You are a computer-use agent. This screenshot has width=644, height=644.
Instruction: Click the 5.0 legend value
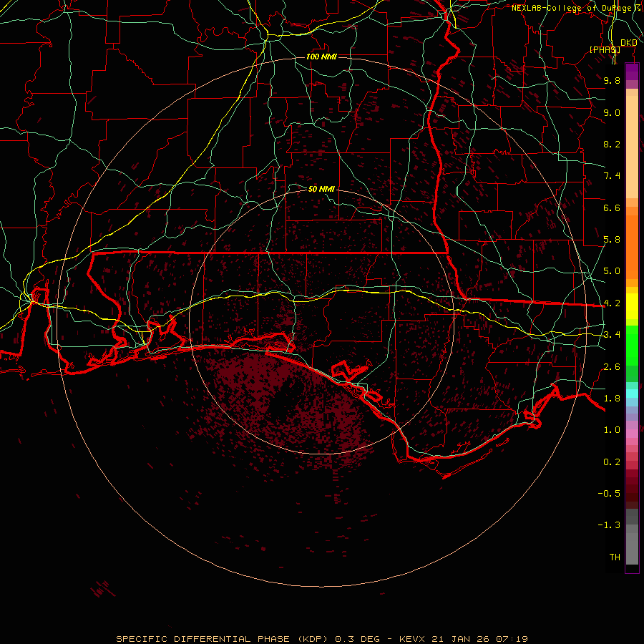coord(612,271)
